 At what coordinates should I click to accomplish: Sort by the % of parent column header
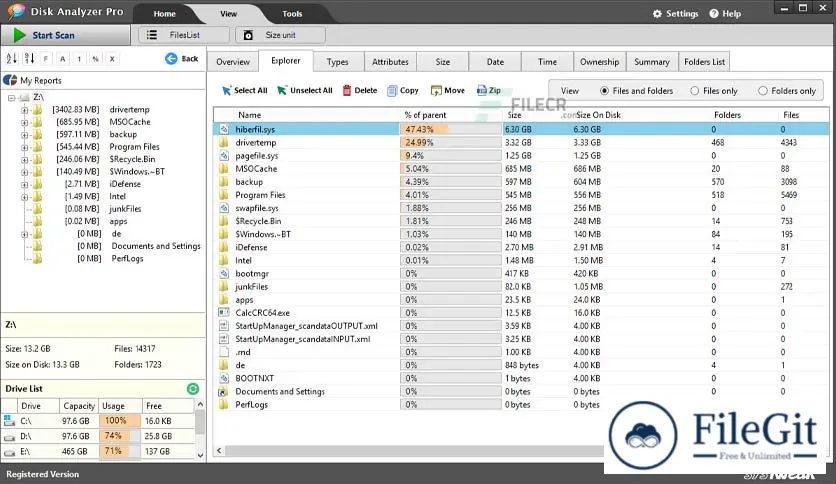[x=425, y=115]
